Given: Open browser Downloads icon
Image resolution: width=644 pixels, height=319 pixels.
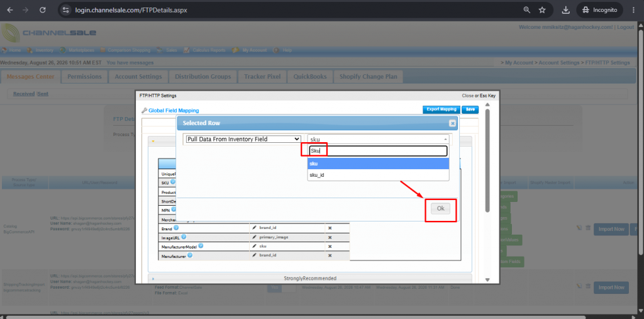Looking at the screenshot, I should pos(565,10).
